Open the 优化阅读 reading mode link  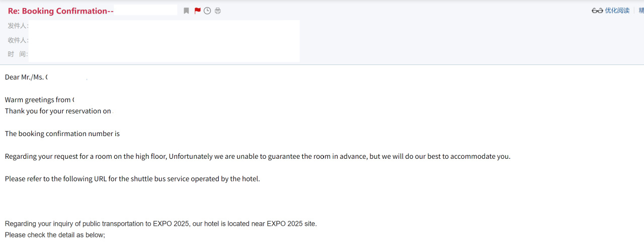[x=617, y=11]
